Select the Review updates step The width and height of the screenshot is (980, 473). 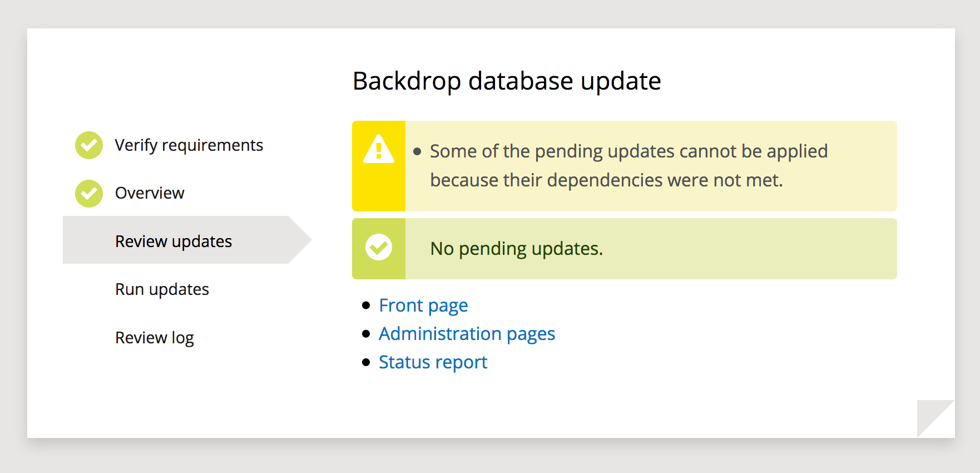pyautogui.click(x=174, y=242)
